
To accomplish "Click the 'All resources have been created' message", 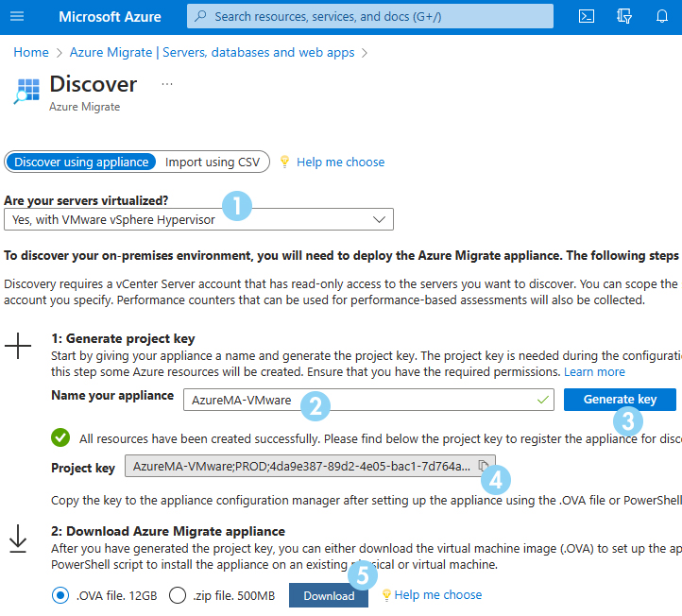I will coord(380,438).
